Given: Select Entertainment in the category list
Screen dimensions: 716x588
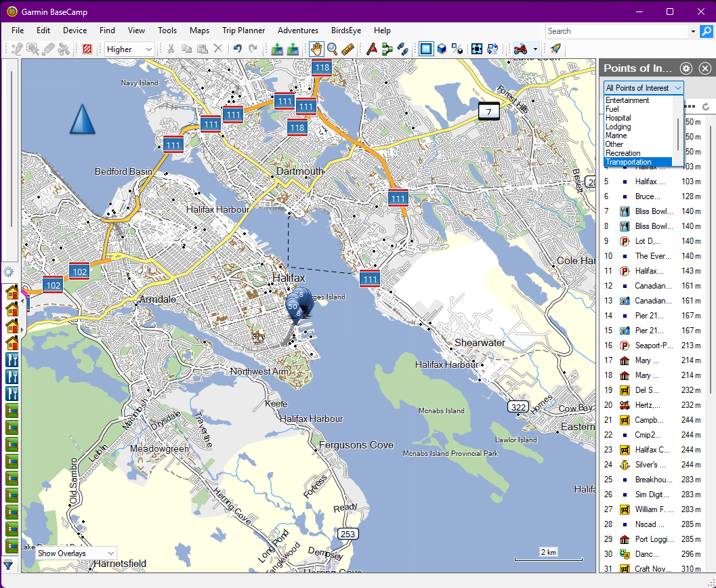Looking at the screenshot, I should point(637,100).
